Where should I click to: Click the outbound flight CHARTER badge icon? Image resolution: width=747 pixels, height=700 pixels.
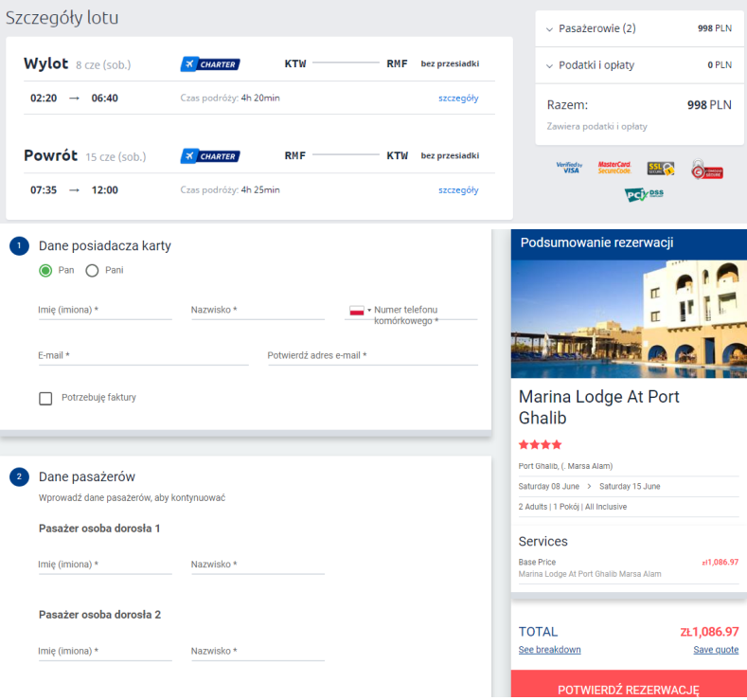tap(210, 63)
